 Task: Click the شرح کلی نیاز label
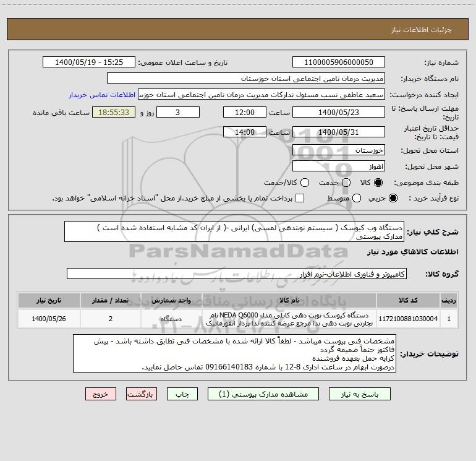433,232
